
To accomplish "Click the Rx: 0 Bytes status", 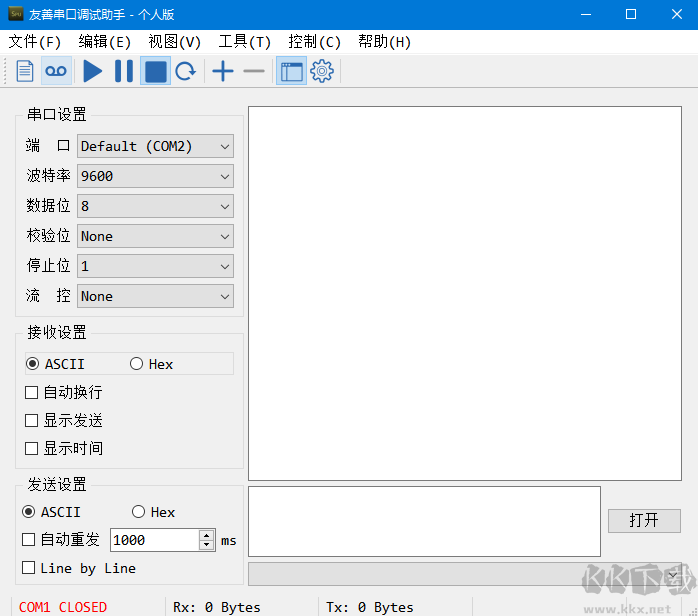I will (x=217, y=607).
